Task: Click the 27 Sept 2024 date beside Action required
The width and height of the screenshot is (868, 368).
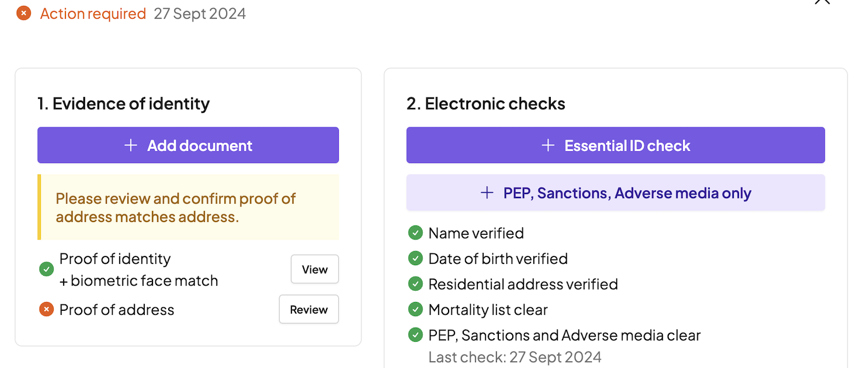Action: tap(200, 13)
